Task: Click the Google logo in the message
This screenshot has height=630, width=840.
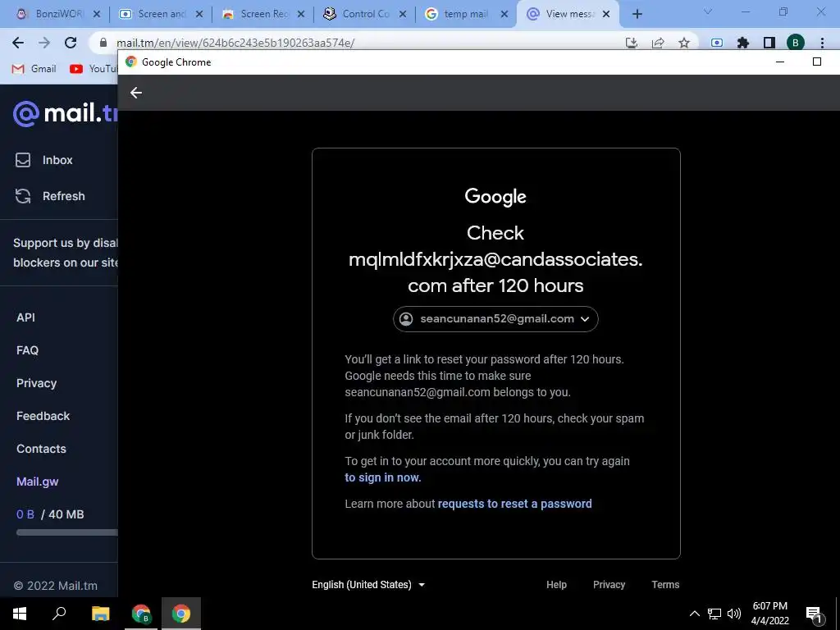Action: click(495, 197)
